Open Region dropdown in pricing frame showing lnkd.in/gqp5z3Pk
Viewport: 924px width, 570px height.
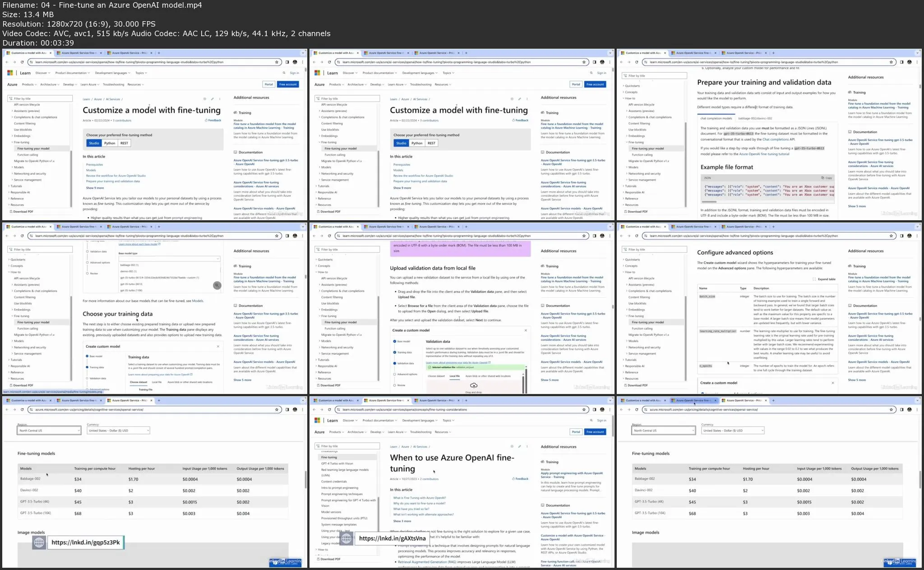49,431
